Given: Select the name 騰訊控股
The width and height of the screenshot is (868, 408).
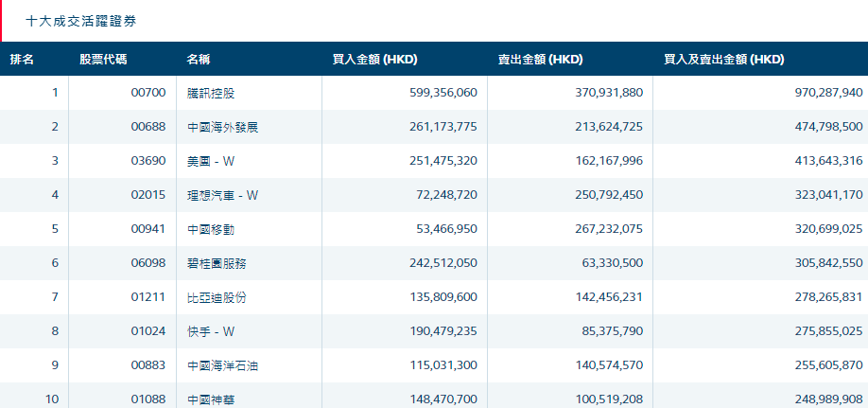Looking at the screenshot, I should pyautogui.click(x=211, y=93).
